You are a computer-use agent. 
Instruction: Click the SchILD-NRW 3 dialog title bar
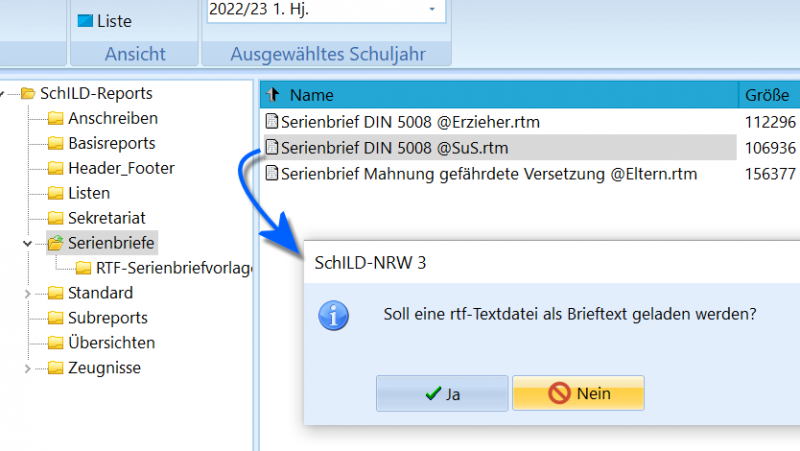click(x=552, y=263)
